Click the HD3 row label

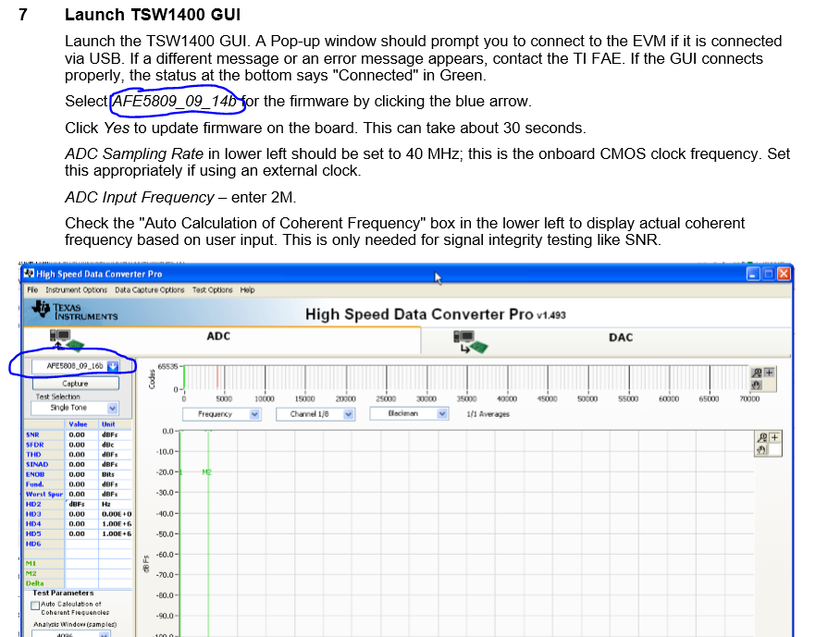[x=33, y=514]
